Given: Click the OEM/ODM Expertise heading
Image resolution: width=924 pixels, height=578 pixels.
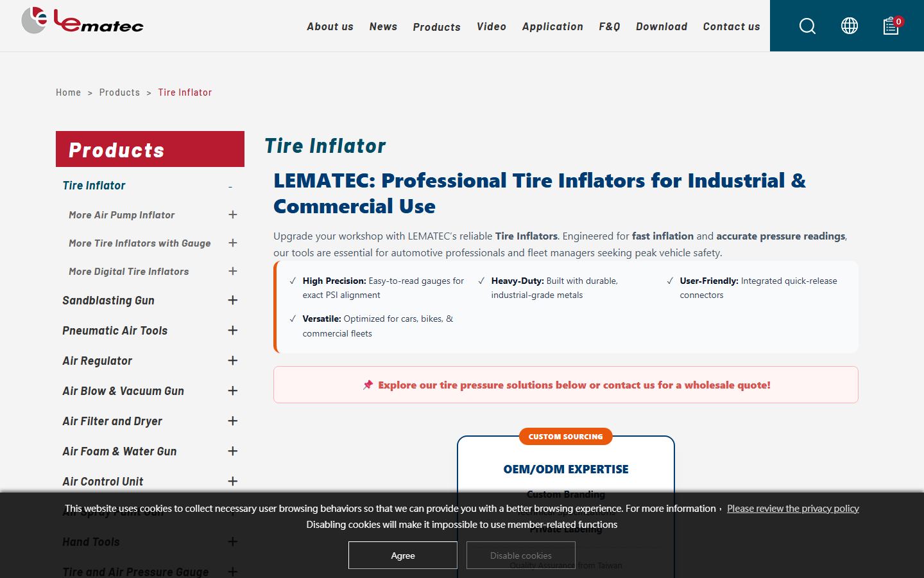Looking at the screenshot, I should tap(566, 469).
